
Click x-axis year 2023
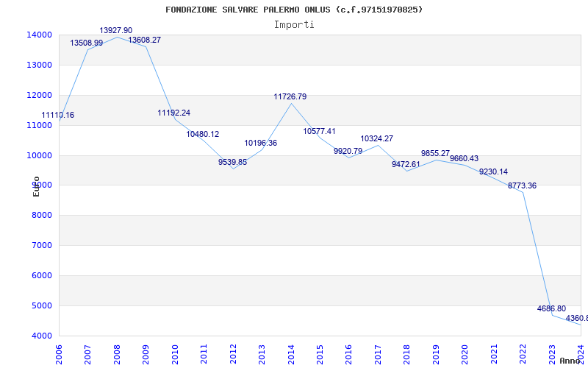552,354
